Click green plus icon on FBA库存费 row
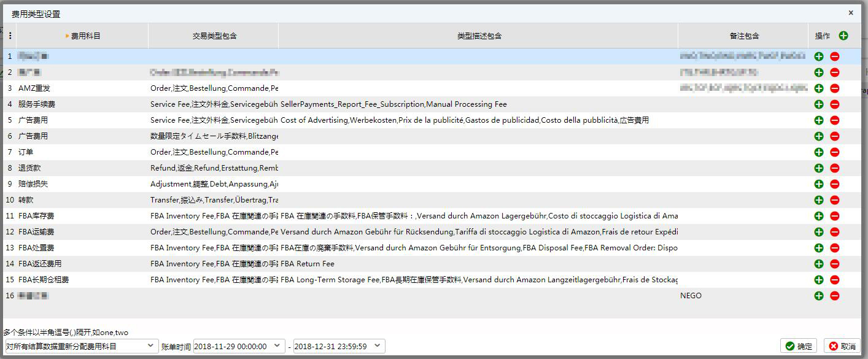Viewport: 868px width, 359px height. pos(818,215)
